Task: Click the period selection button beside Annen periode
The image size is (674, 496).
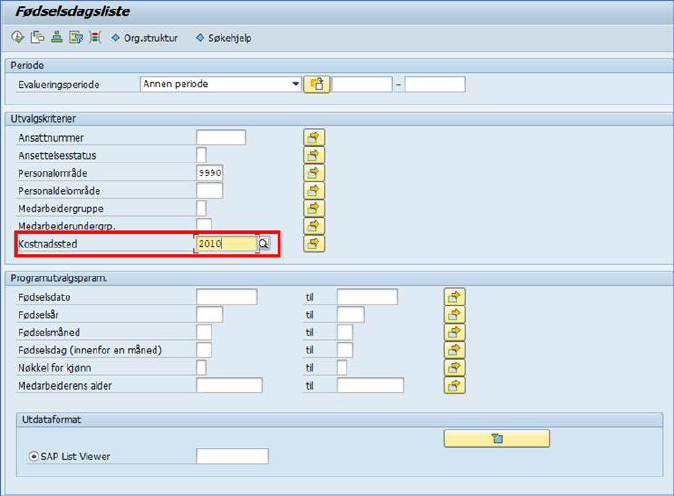Action: tap(317, 84)
